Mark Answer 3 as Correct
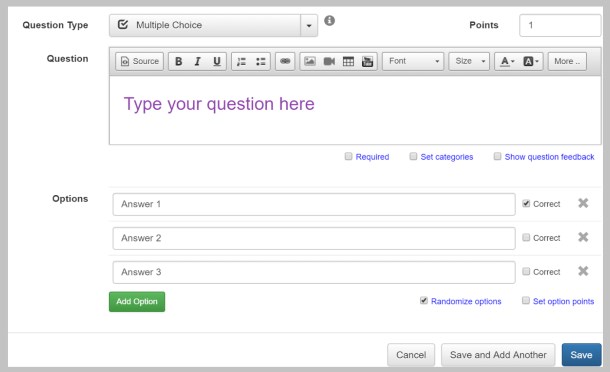 526,271
